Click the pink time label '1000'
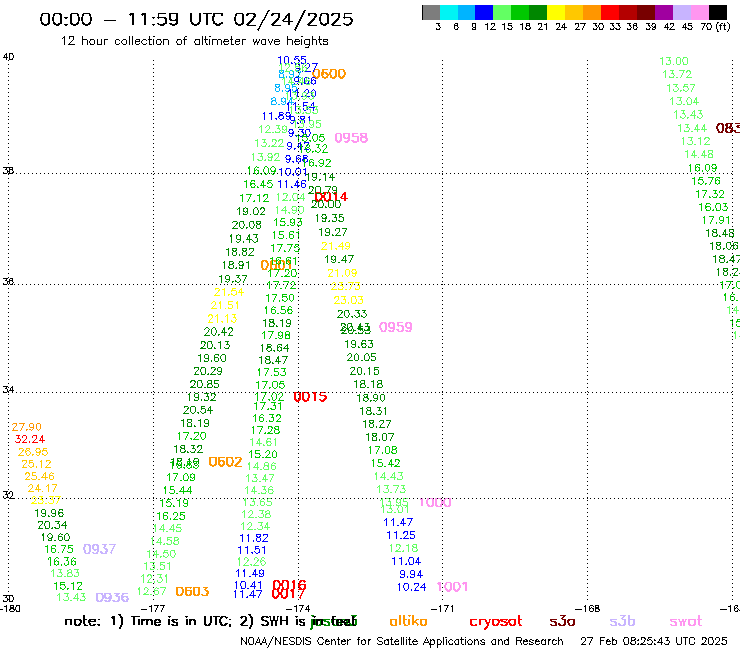The height and width of the screenshot is (650, 740). tap(435, 503)
